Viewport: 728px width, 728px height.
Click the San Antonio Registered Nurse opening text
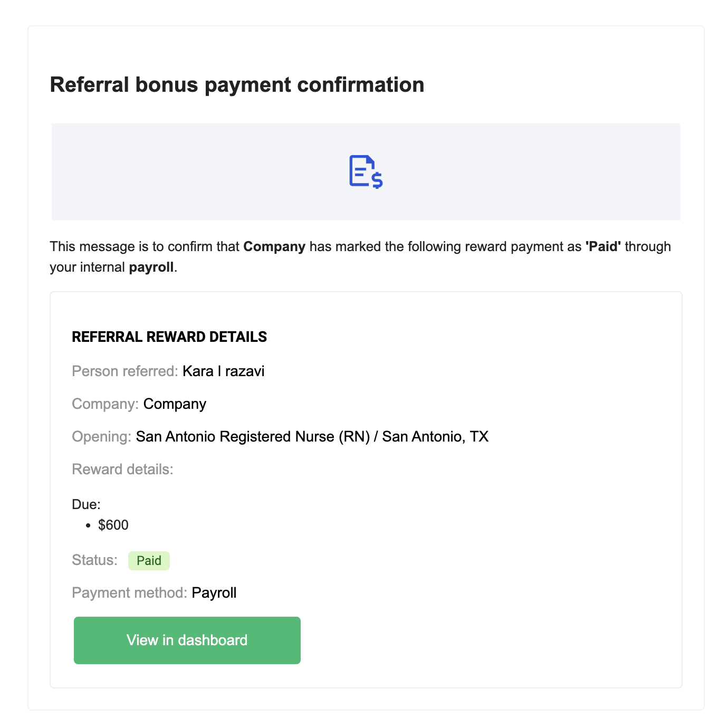pos(312,437)
